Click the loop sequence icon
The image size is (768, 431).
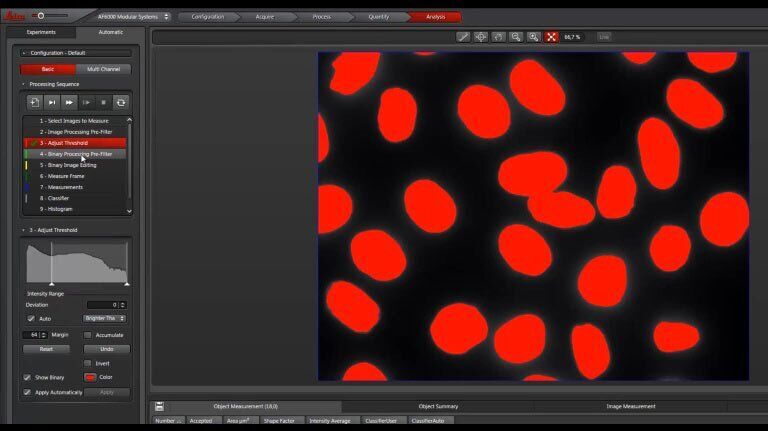[120, 102]
